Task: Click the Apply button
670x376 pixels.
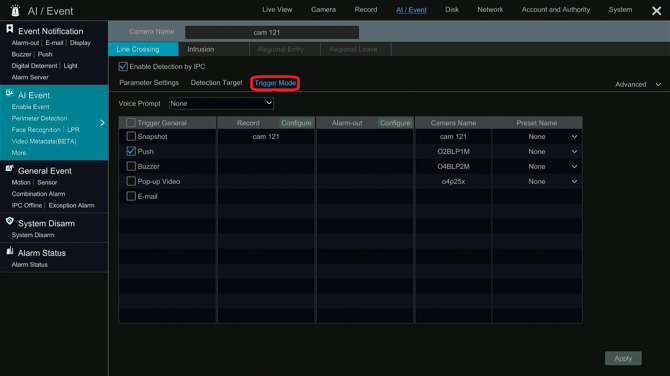Action: pyautogui.click(x=623, y=358)
